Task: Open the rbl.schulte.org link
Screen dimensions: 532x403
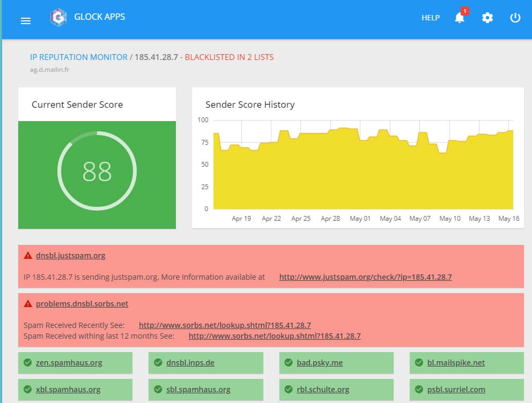Action: point(323,390)
